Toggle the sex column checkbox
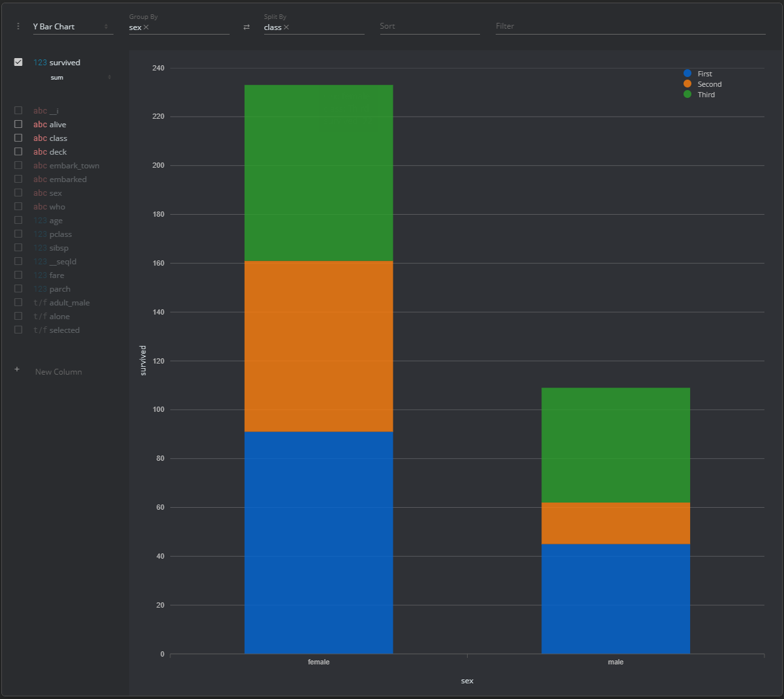The width and height of the screenshot is (784, 699). click(x=18, y=193)
